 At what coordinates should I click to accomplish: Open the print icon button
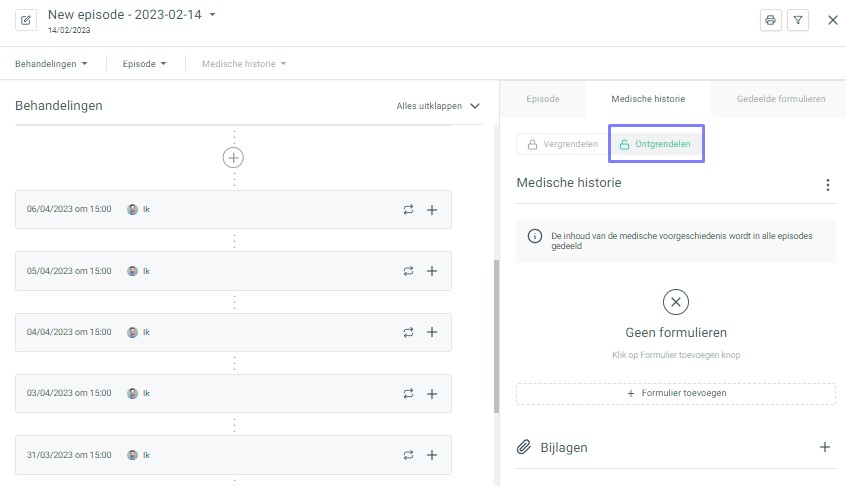[x=770, y=20]
